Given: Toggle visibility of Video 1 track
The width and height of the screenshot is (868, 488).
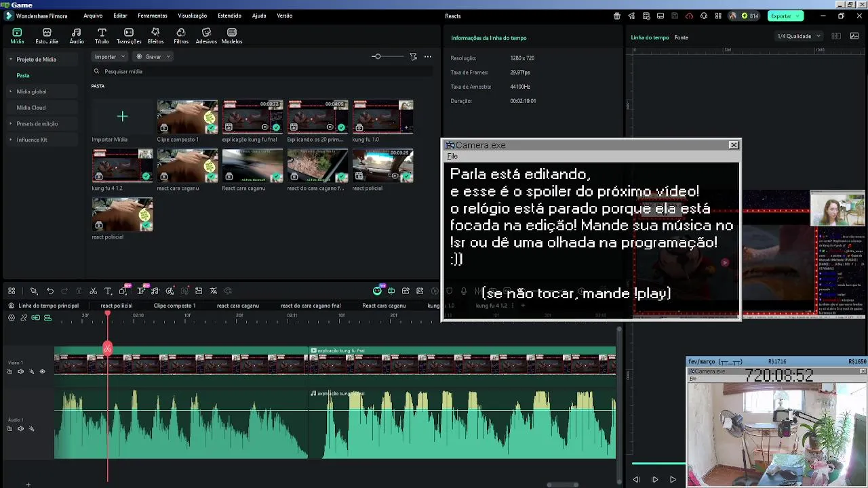Looking at the screenshot, I should 42,371.
